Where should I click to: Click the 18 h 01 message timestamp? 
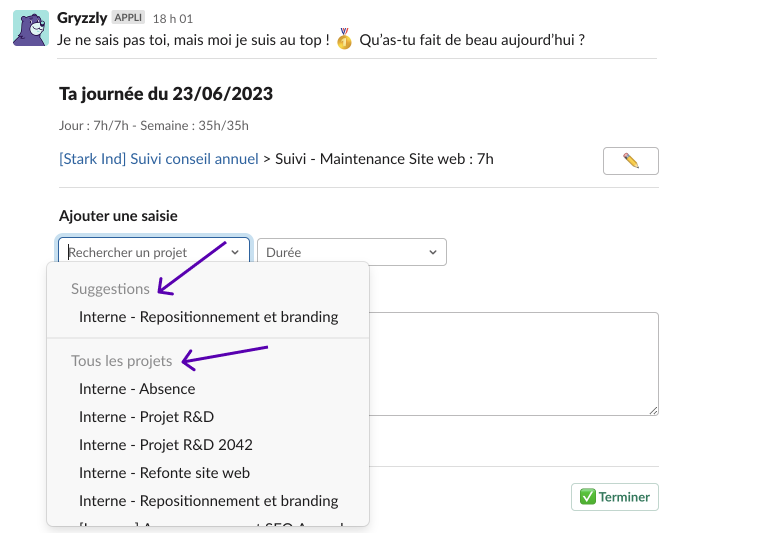click(173, 19)
